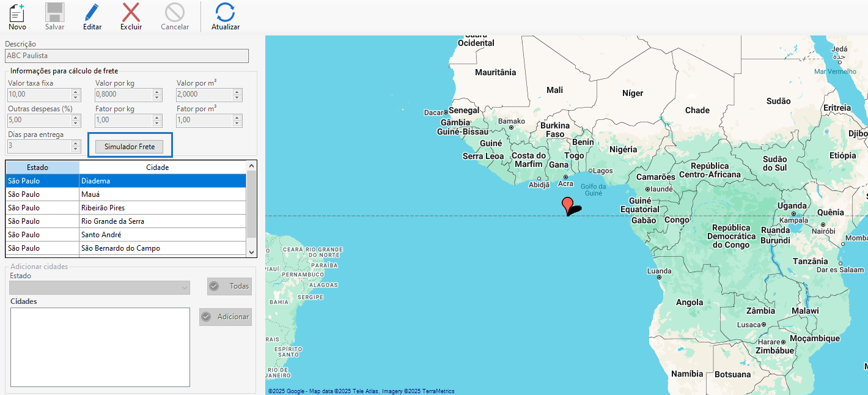Decrease the Dias para entrega spinner
Image resolution: width=868 pixels, height=395 pixels.
(x=76, y=149)
